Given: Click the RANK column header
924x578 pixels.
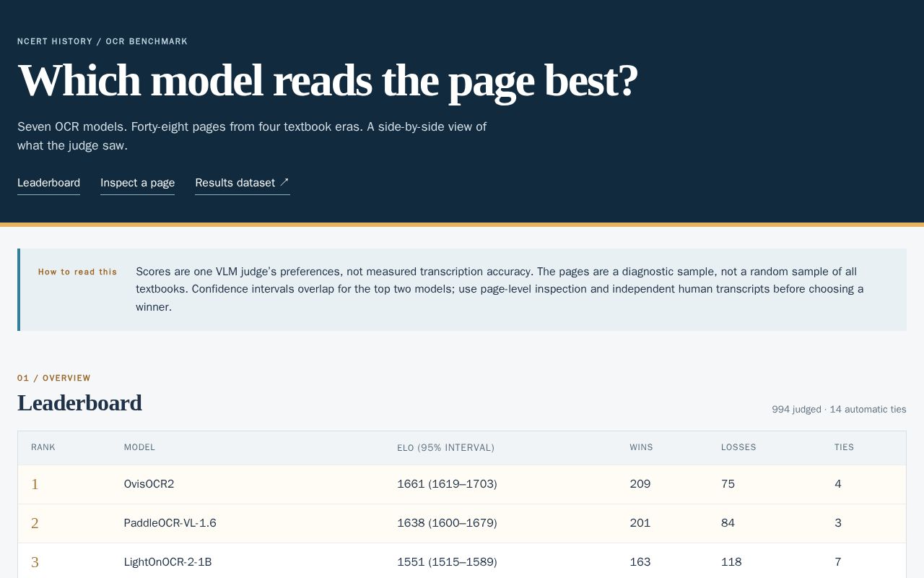Looking at the screenshot, I should click(43, 447).
